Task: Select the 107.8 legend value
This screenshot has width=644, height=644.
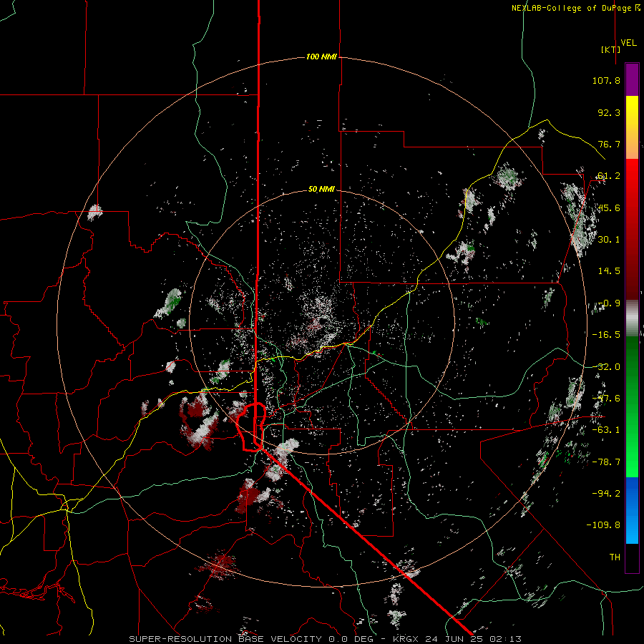Action: pos(606,80)
